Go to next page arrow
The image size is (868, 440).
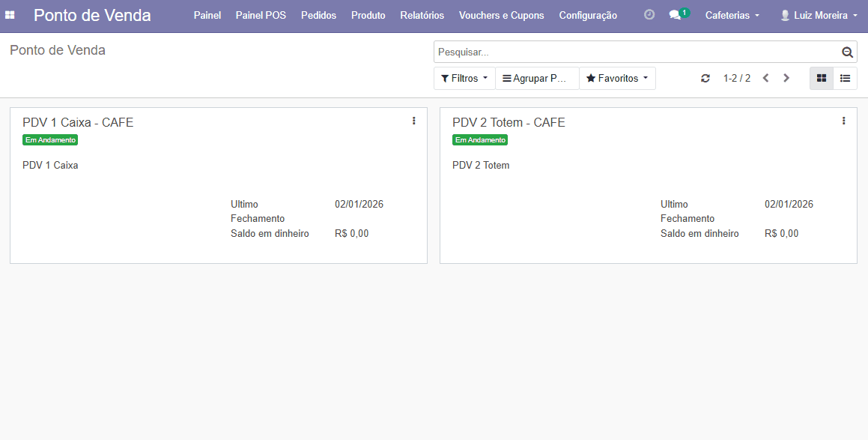point(786,78)
